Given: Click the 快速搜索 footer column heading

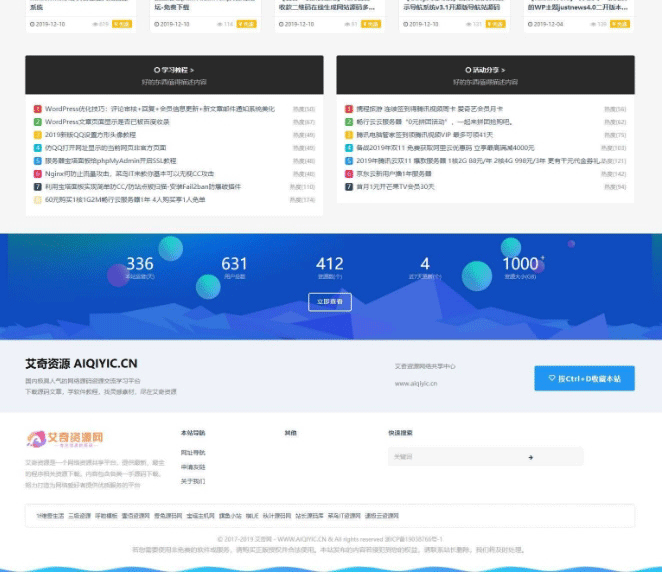Looking at the screenshot, I should [401, 433].
